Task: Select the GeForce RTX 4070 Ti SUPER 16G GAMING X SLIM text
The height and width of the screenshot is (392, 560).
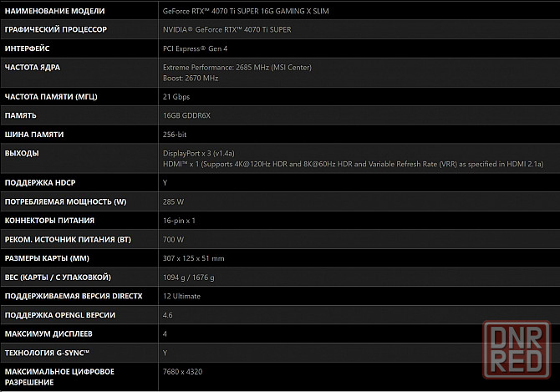Action: (x=246, y=11)
